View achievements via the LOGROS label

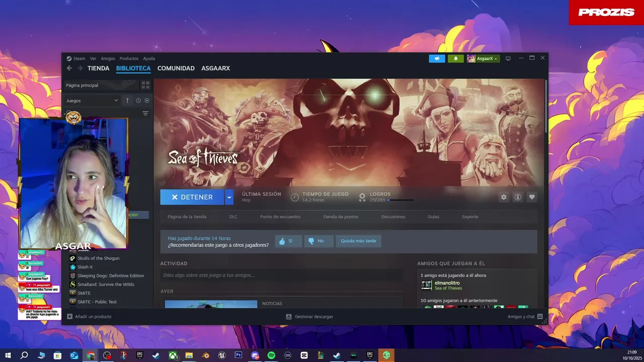(x=380, y=194)
